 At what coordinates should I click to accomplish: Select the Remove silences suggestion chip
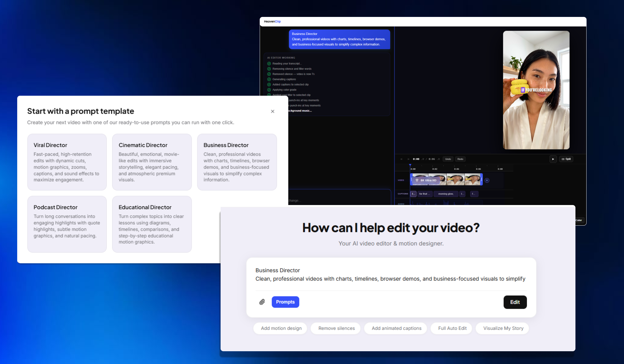point(336,328)
